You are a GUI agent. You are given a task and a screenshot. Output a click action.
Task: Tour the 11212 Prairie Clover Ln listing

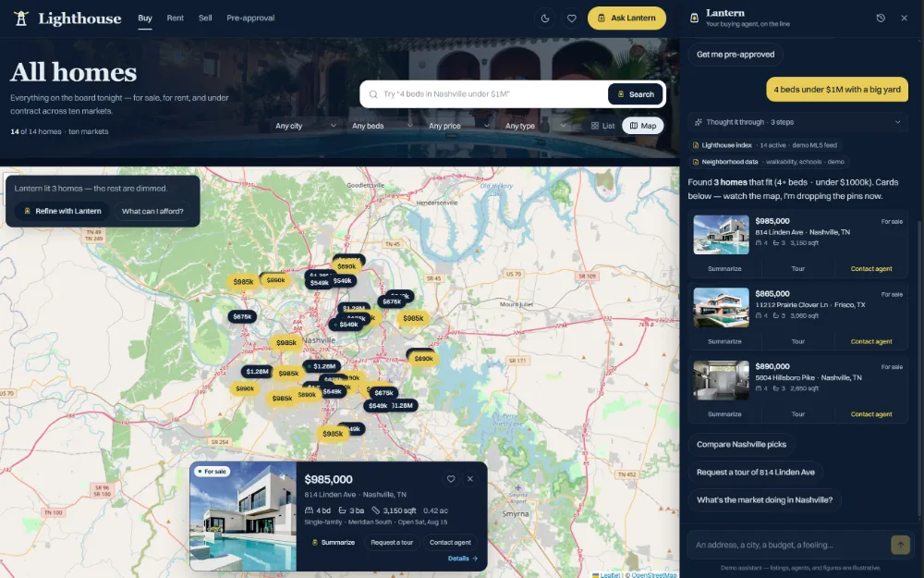[798, 341]
